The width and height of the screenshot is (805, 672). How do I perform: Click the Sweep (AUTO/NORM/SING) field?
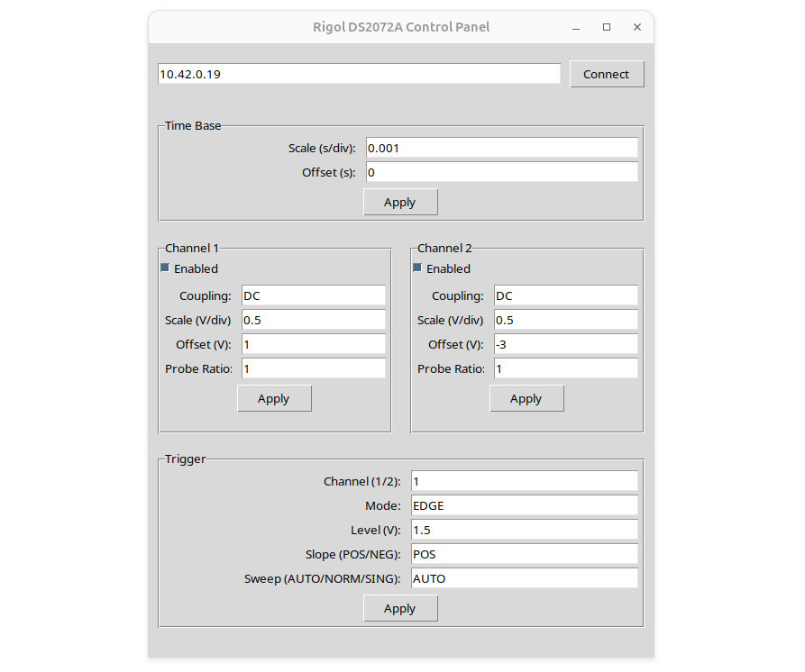tap(524, 578)
